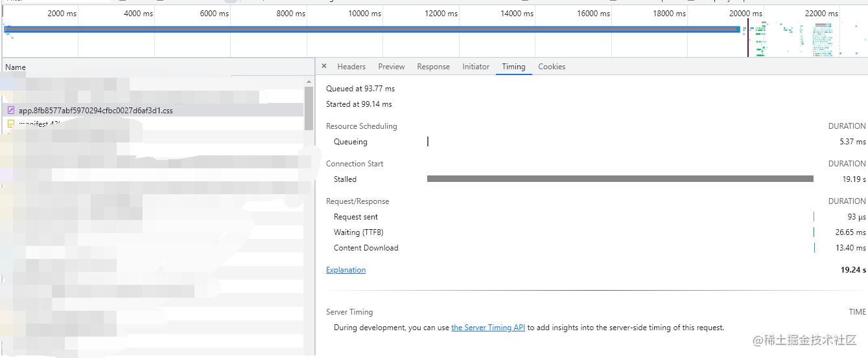Open the Response tab
This screenshot has width=868, height=358.
434,67
